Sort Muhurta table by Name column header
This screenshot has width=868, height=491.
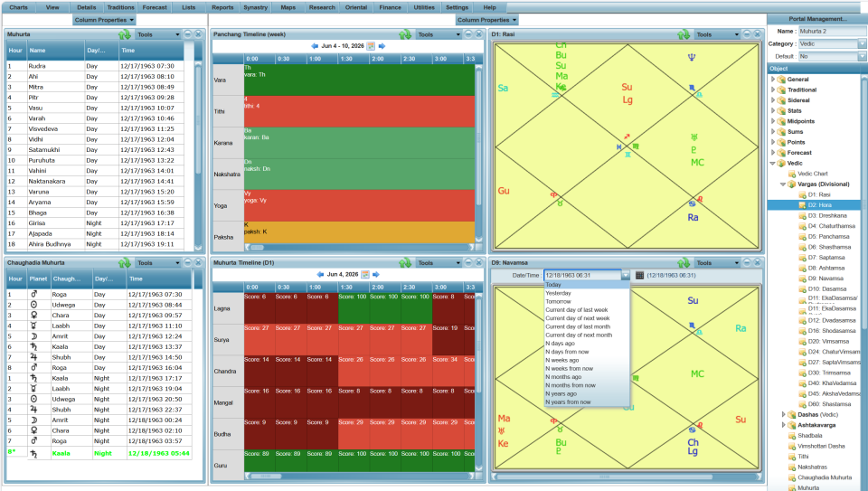pos(56,51)
